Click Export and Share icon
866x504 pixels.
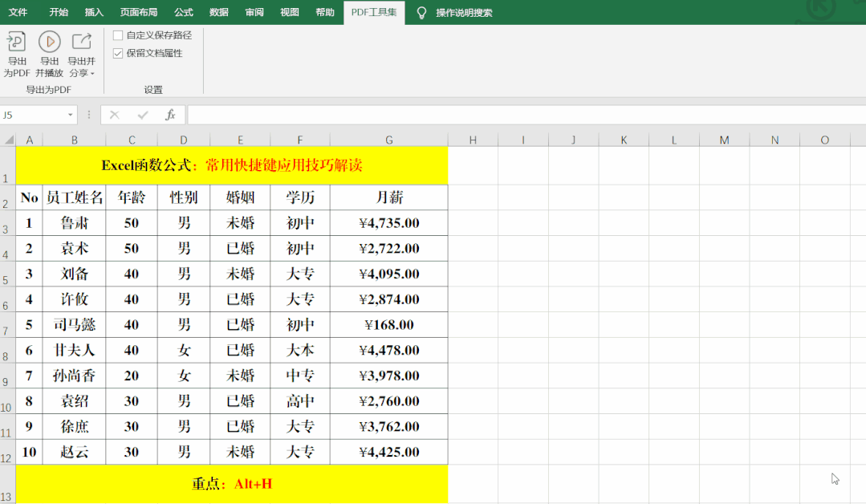click(x=81, y=42)
